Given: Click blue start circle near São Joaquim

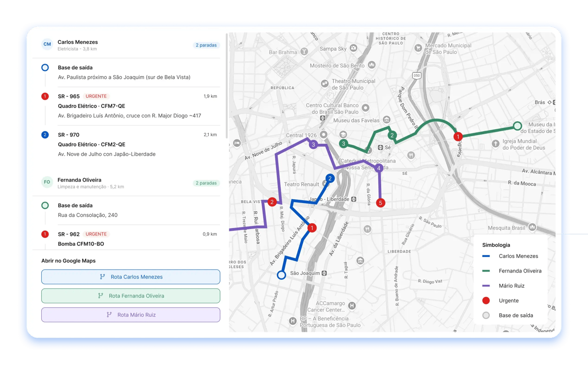Looking at the screenshot, I should (281, 275).
